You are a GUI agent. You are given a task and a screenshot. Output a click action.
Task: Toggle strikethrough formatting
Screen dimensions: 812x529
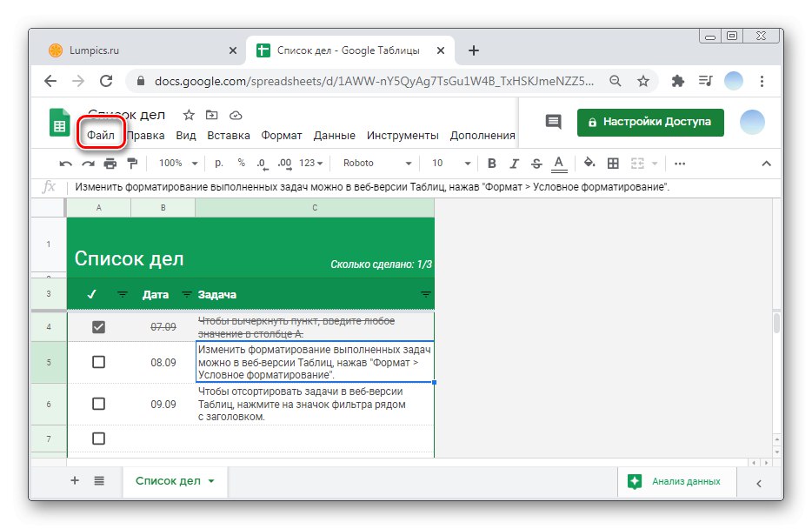(536, 164)
